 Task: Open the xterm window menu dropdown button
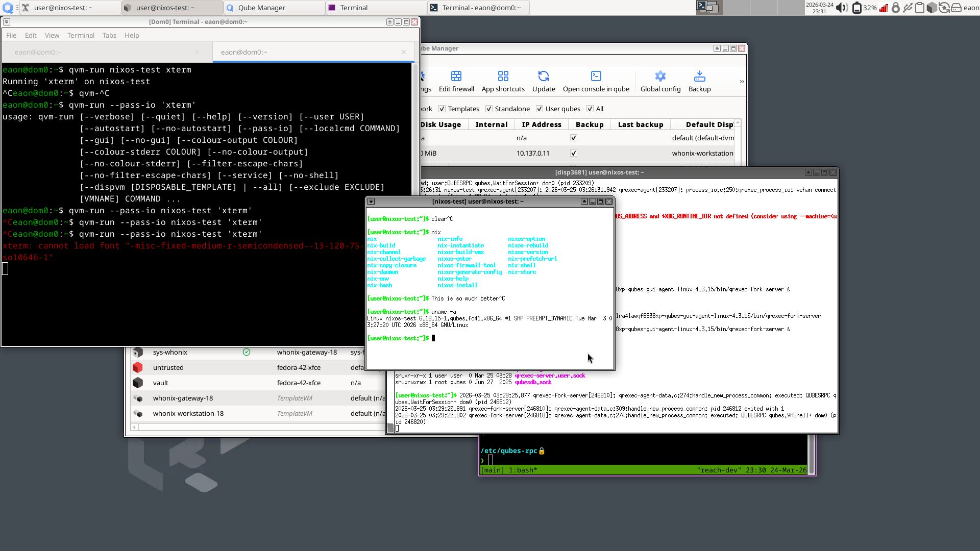pos(371,202)
